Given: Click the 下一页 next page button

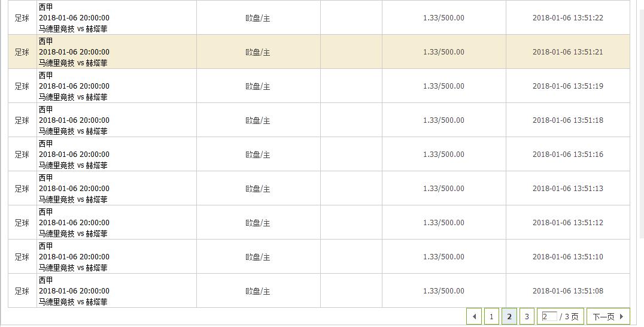Looking at the screenshot, I should [x=608, y=316].
